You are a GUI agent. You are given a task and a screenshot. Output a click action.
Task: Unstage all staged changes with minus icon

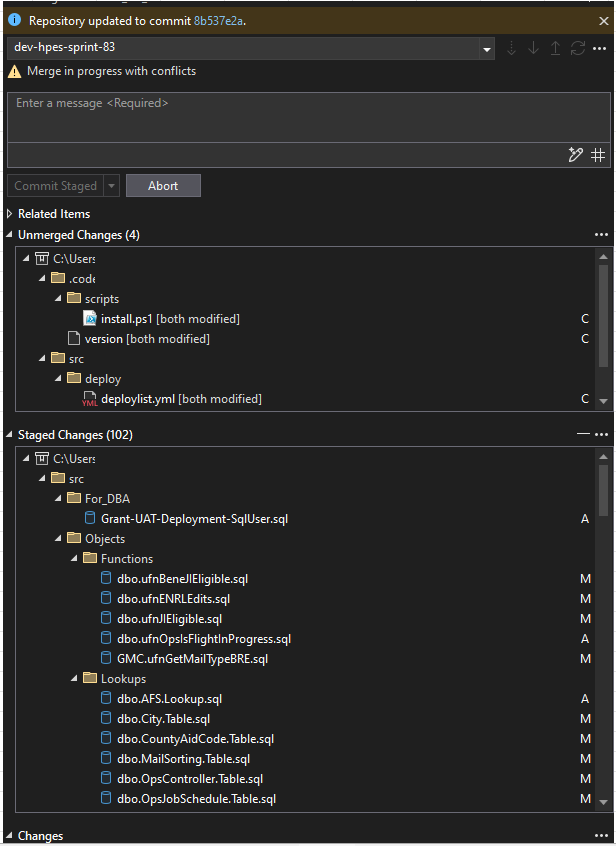tap(583, 435)
